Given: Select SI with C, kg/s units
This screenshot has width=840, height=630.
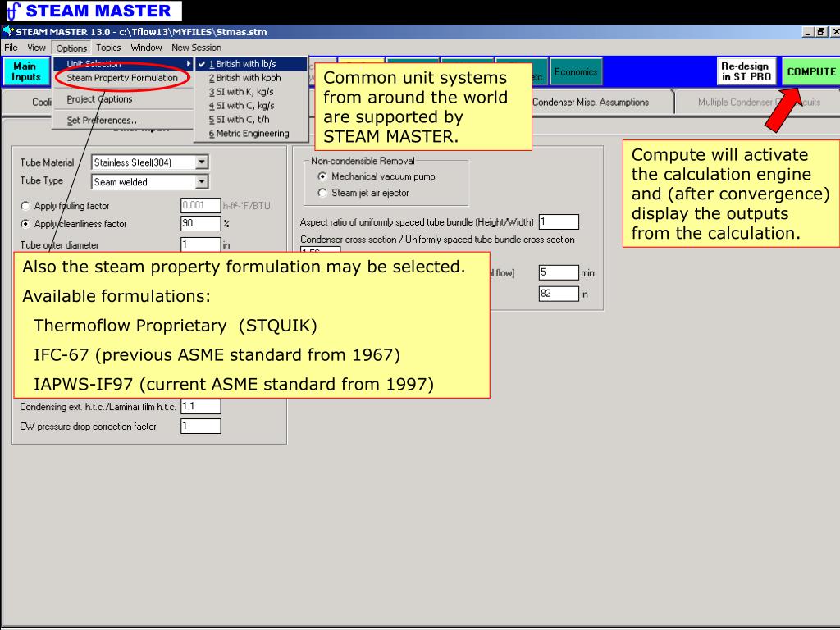Looking at the screenshot, I should point(251,106).
